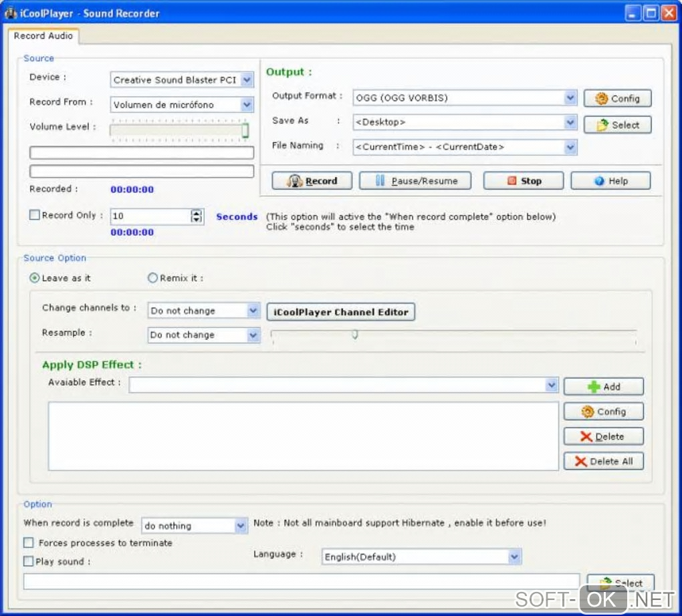The image size is (682, 616).
Task: Click the Resample rate slider thumb
Action: point(355,334)
